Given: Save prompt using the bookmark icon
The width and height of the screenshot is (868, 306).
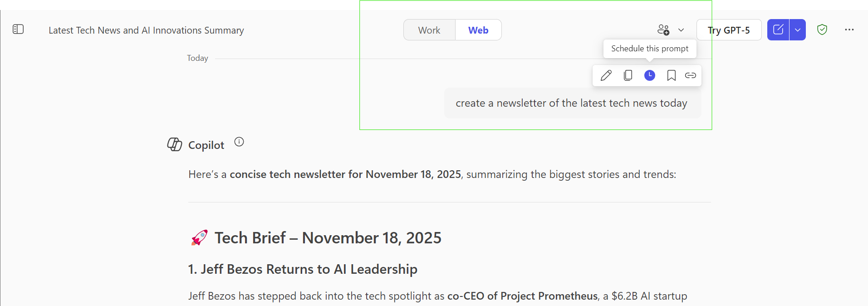Looking at the screenshot, I should (x=672, y=75).
